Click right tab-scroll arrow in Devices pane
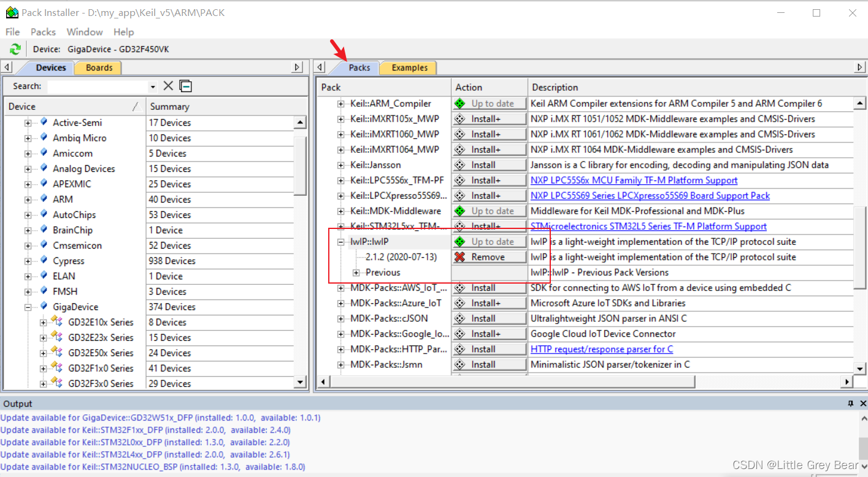The height and width of the screenshot is (477, 868). click(x=298, y=68)
